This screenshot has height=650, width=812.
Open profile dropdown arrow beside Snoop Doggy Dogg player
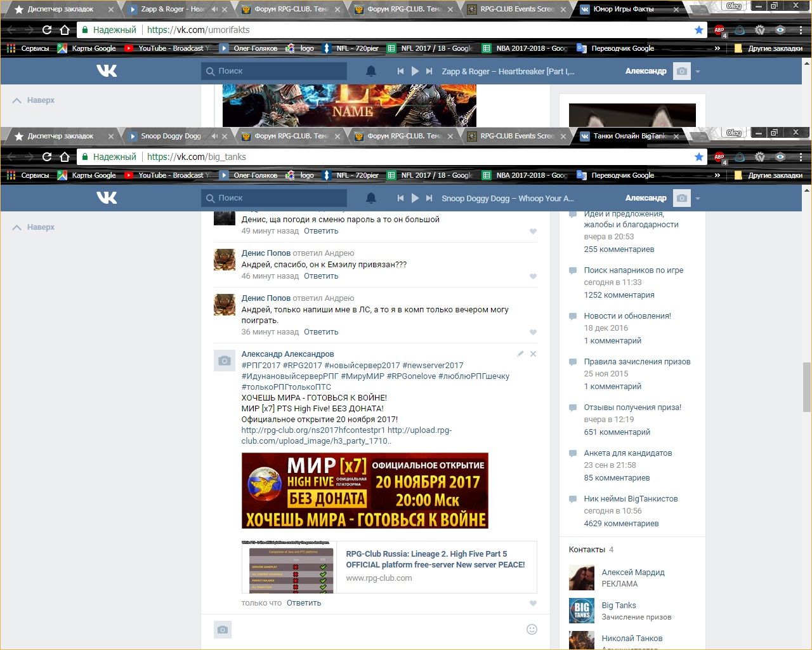(698, 198)
